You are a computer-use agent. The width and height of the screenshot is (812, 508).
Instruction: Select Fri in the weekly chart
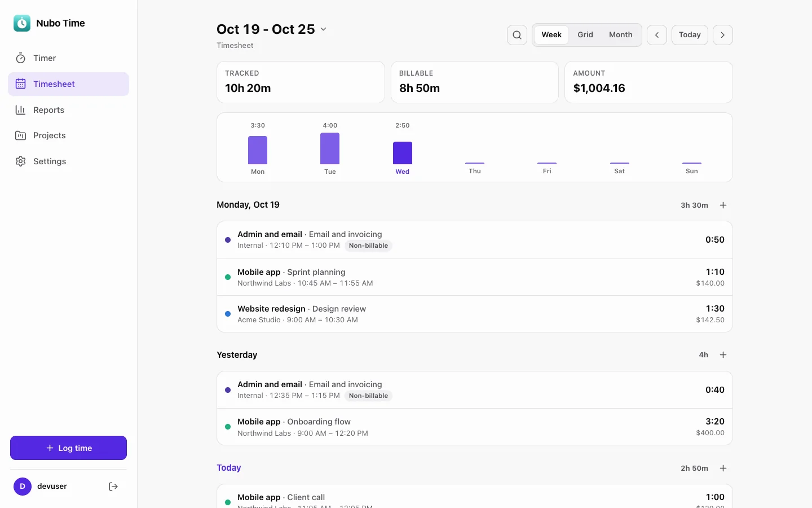547,168
